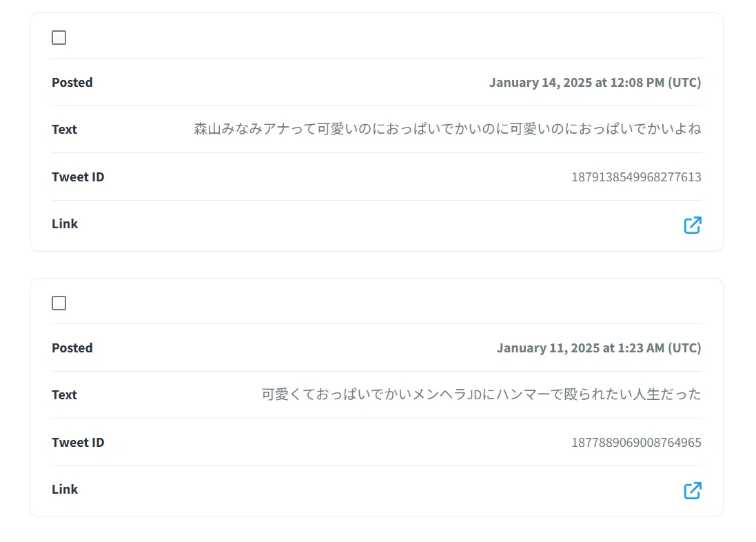756x542 pixels.
Task: Click the Posted label in the January 14 card
Action: pos(72,83)
